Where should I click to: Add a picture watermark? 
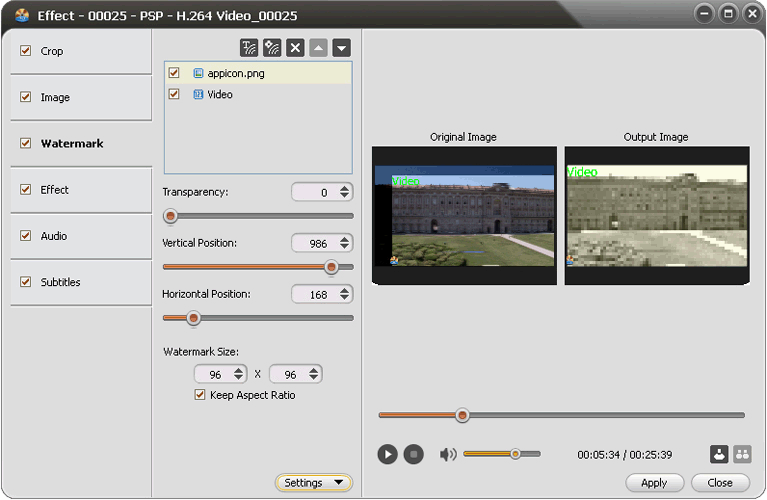(x=272, y=48)
